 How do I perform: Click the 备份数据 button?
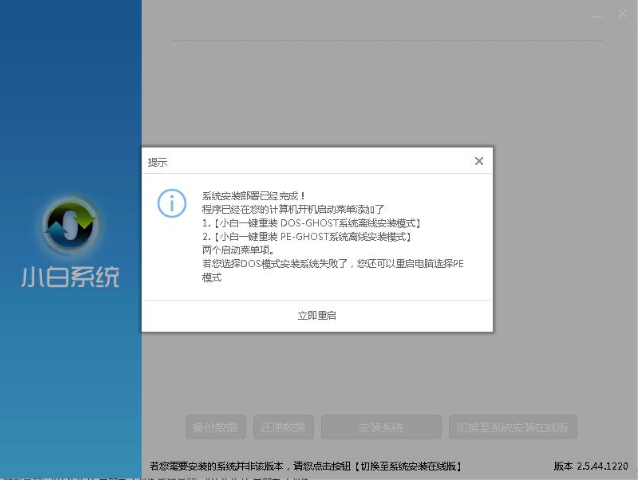(216, 427)
